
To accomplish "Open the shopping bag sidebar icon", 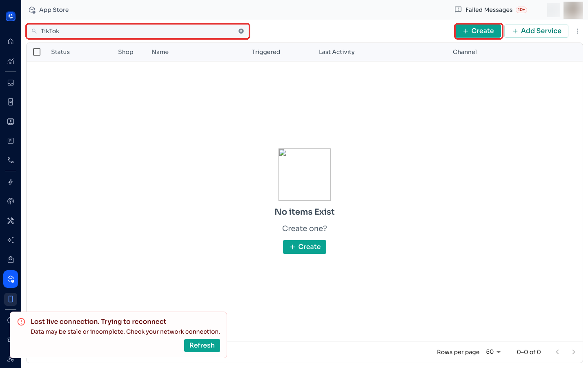I will coord(11,260).
